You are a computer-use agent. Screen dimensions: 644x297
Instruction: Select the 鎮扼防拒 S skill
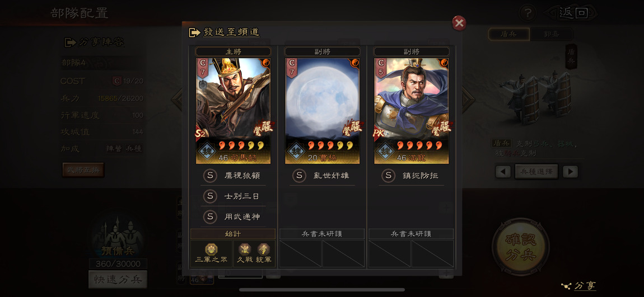(412, 176)
